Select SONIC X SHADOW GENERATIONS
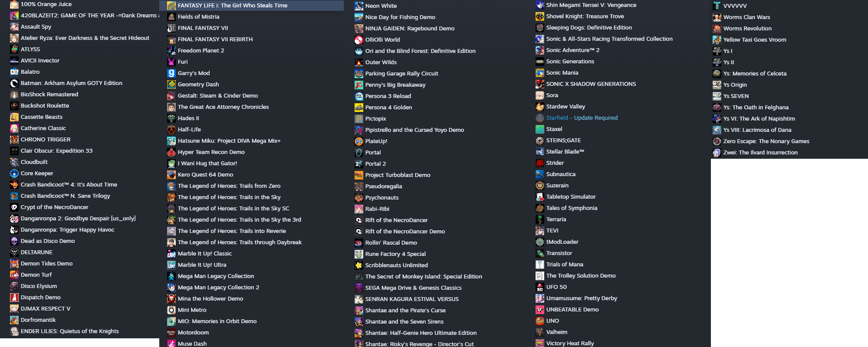Image resolution: width=868 pixels, height=347 pixels. [591, 84]
